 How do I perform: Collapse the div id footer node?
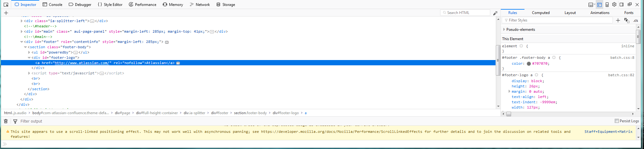(21, 42)
